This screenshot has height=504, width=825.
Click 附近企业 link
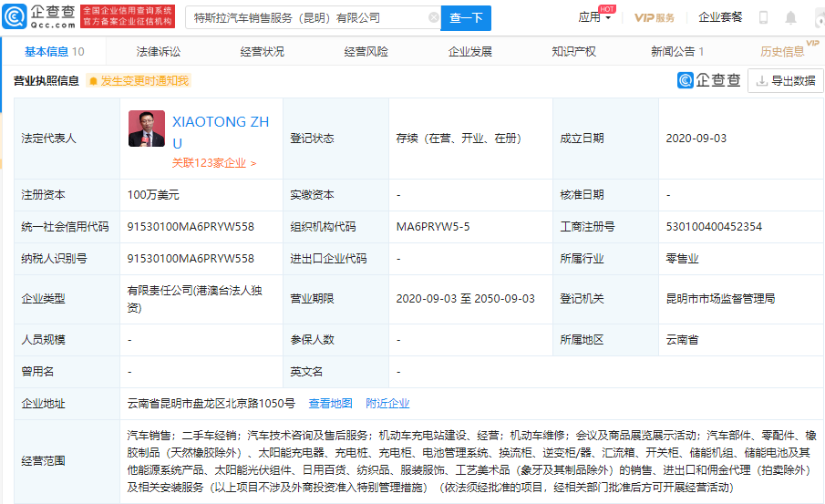point(387,404)
